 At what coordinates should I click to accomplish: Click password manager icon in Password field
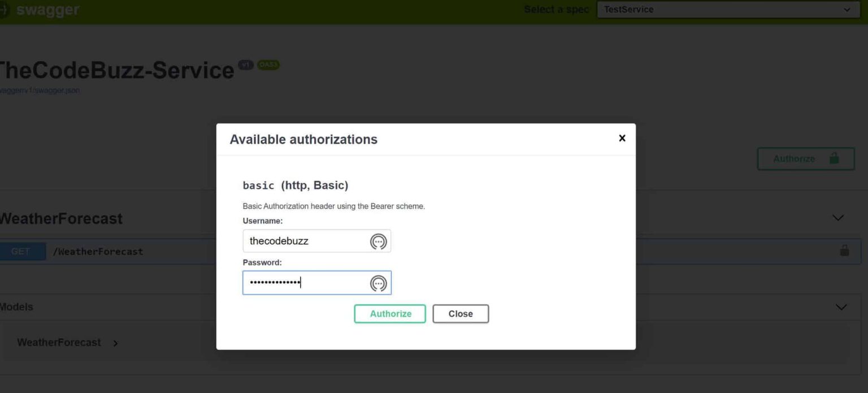[378, 283]
